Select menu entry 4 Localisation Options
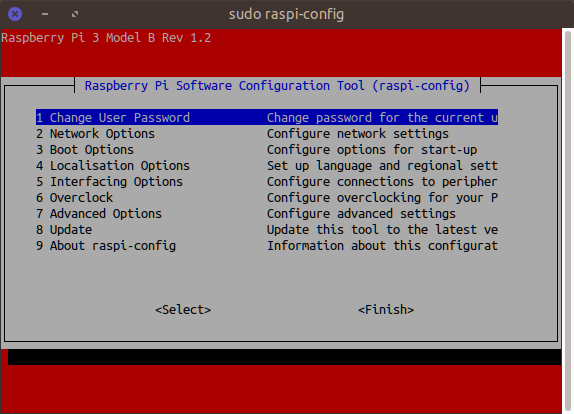Screen dimensions: 574x414 click(x=267, y=166)
